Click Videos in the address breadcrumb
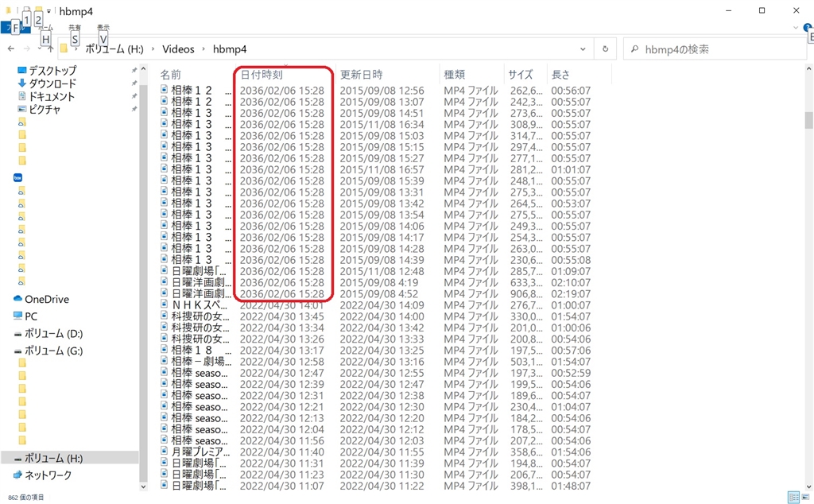The height and width of the screenshot is (504, 814). coord(178,48)
